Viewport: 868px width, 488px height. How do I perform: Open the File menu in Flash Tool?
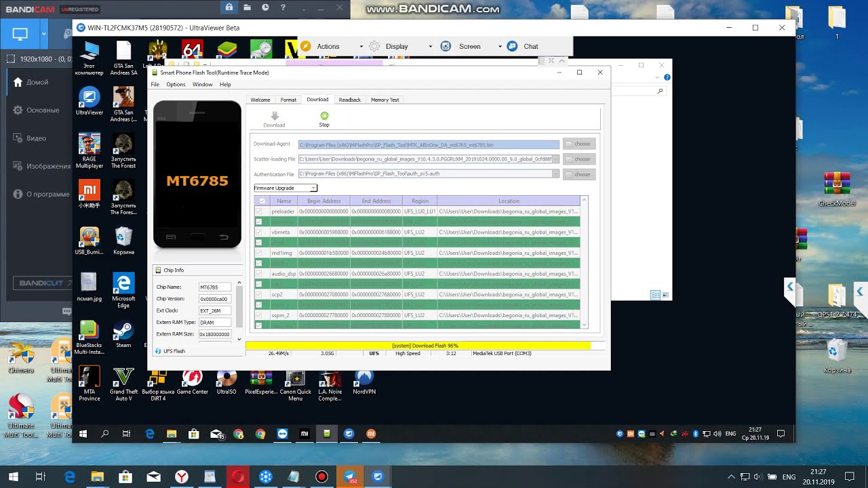tap(155, 85)
